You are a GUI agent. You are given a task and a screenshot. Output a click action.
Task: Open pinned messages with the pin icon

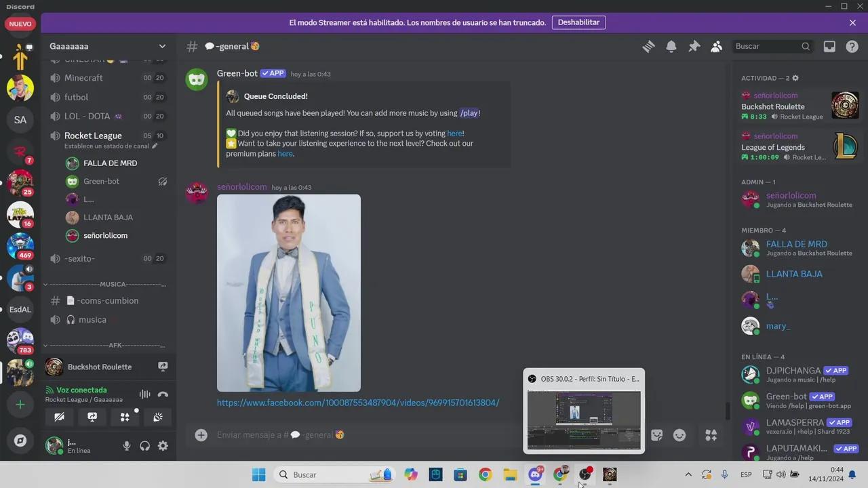694,46
